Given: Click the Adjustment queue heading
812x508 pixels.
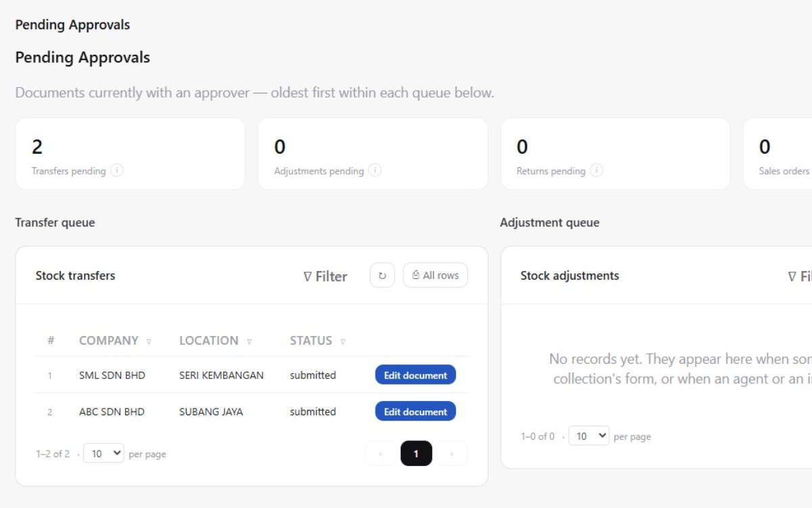Looking at the screenshot, I should (x=549, y=223).
